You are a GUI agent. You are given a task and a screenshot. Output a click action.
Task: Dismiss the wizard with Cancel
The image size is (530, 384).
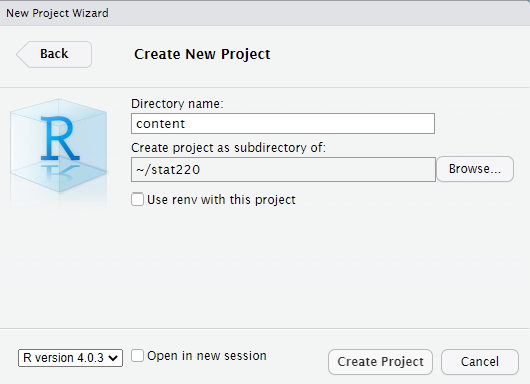pos(480,362)
